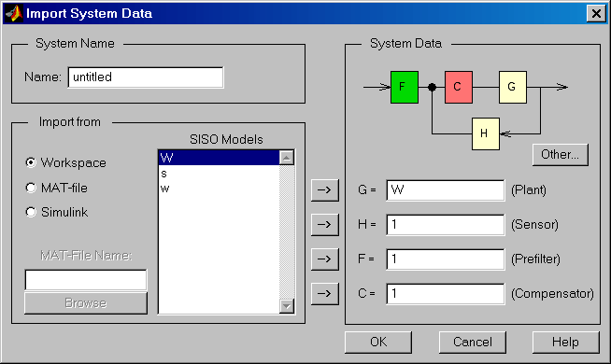Image resolution: width=611 pixels, height=364 pixels.
Task: Assign selected model to F with arrow
Action: tap(325, 259)
